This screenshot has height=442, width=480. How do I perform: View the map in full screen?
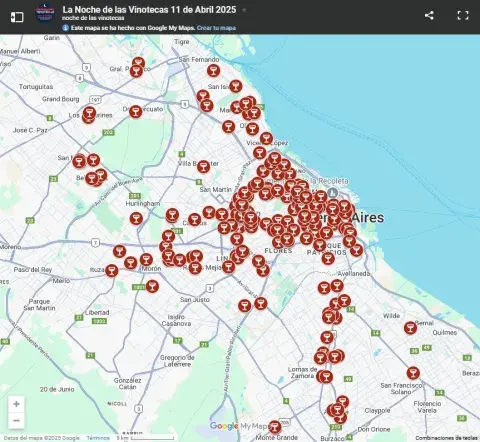point(463,15)
